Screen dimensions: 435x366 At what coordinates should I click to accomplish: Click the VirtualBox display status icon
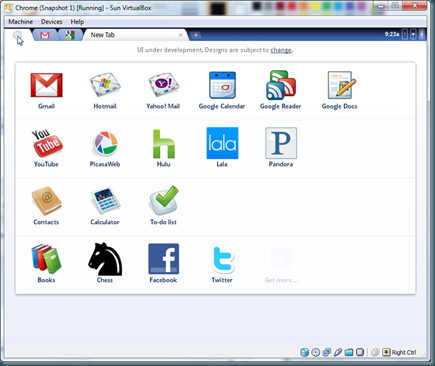point(360,352)
